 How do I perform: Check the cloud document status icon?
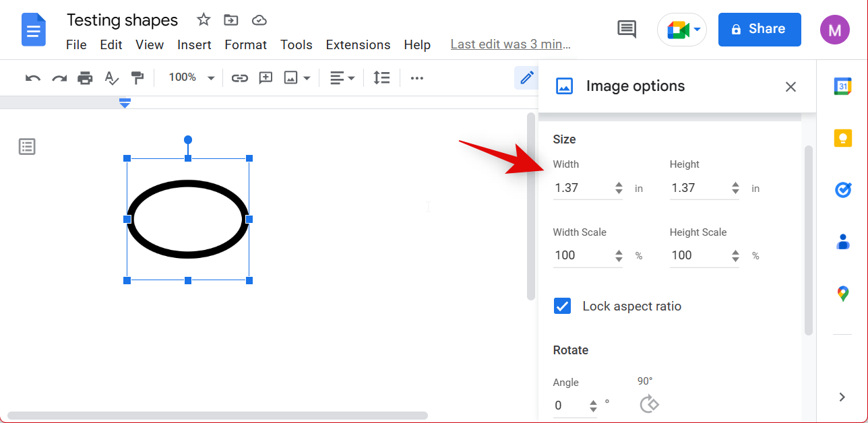[x=259, y=20]
